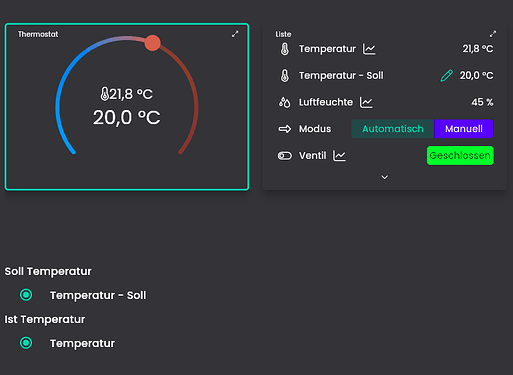This screenshot has height=375, width=513.
Task: Click the red thermostat dial handle
Action: click(x=152, y=43)
